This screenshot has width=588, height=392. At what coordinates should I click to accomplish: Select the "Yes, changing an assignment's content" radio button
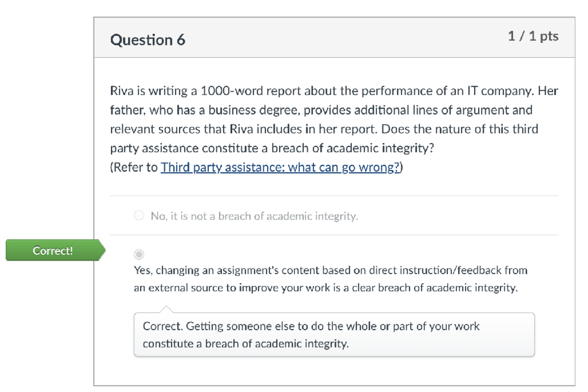[139, 254]
